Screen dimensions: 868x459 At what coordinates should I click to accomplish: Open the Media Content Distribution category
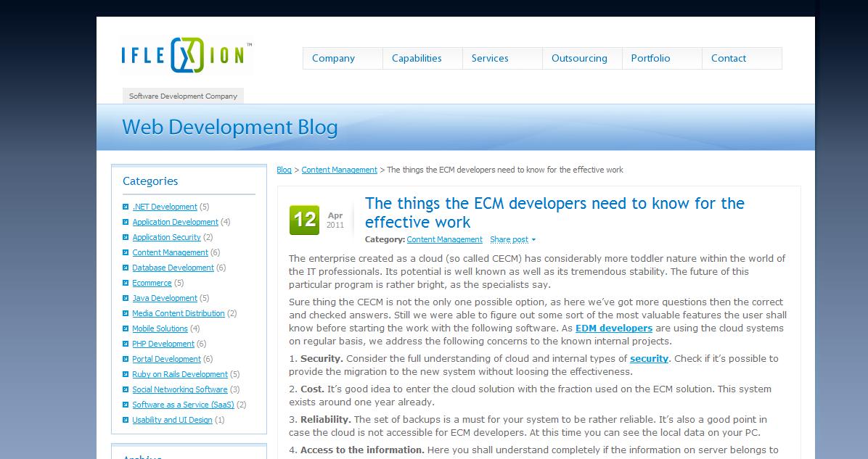pos(179,313)
